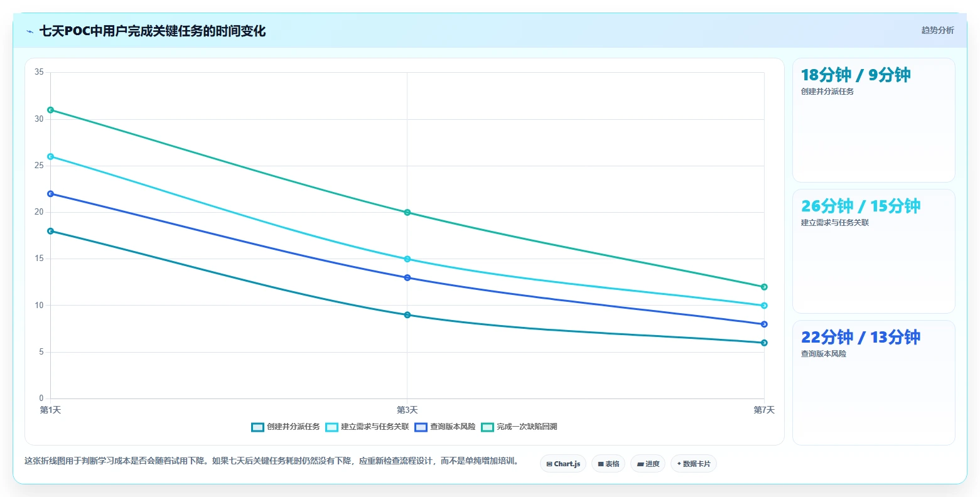The width and height of the screenshot is (980, 497).
Task: Click the 查询版本风险 card caption
Action: (x=824, y=354)
